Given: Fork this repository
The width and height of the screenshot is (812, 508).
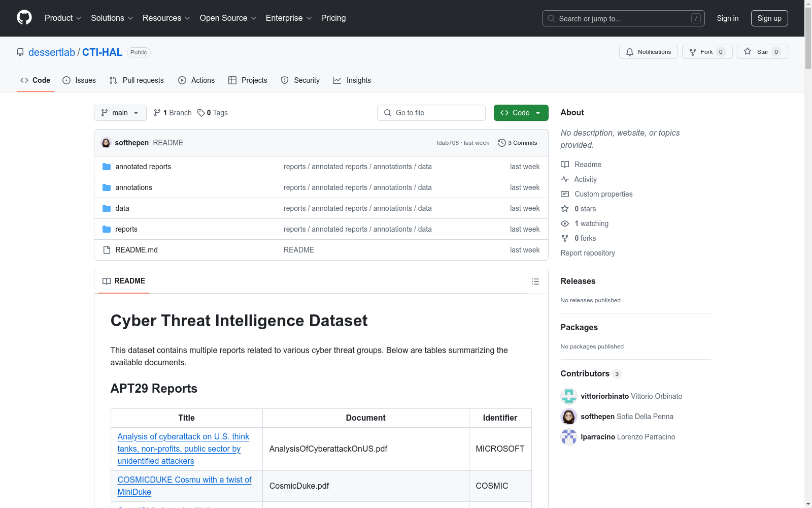Looking at the screenshot, I should pos(707,52).
